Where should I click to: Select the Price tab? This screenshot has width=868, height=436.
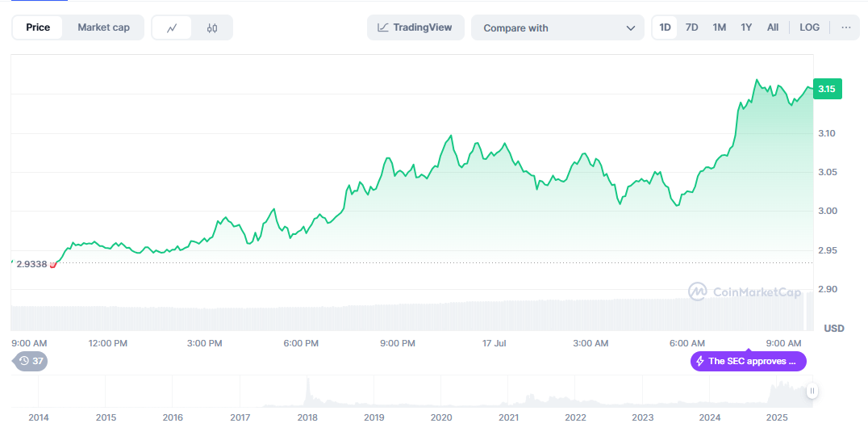(x=38, y=27)
